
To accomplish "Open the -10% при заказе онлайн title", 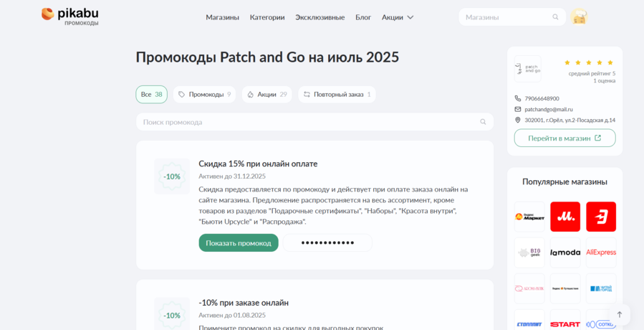I will [x=244, y=303].
